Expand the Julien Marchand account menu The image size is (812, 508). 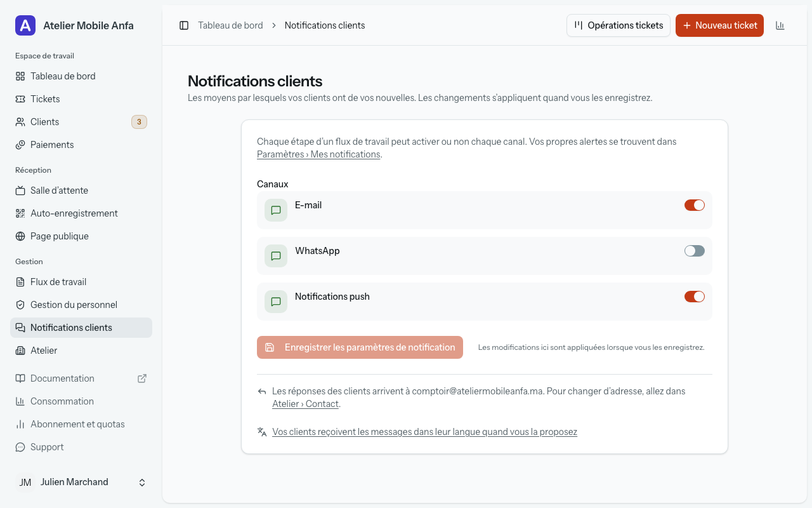point(81,483)
